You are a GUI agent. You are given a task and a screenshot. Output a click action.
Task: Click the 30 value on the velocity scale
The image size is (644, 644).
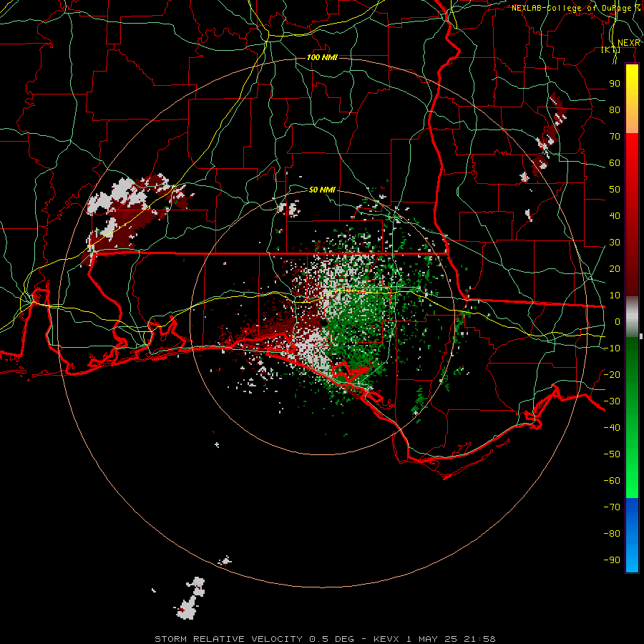coord(615,243)
